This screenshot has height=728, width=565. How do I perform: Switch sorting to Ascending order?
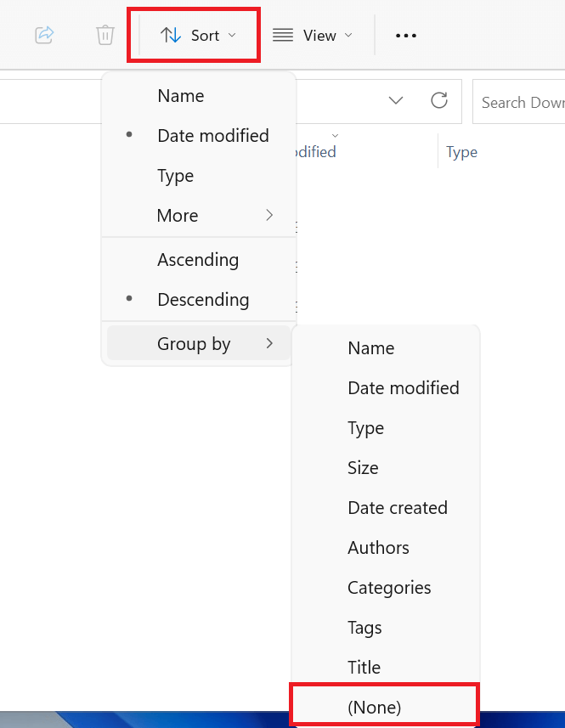click(198, 260)
